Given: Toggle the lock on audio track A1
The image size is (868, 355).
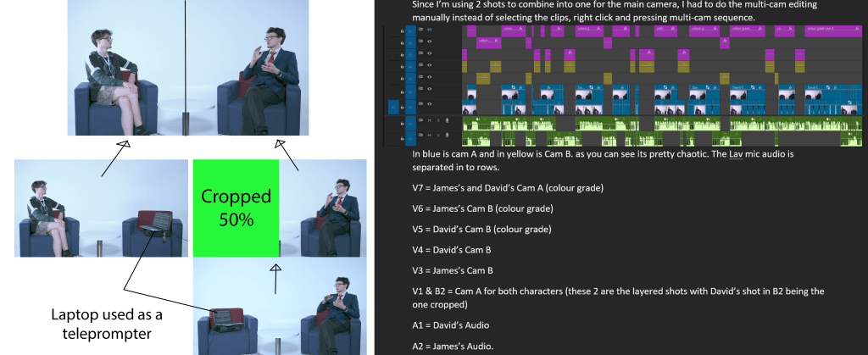Looking at the screenshot, I should click(x=402, y=124).
